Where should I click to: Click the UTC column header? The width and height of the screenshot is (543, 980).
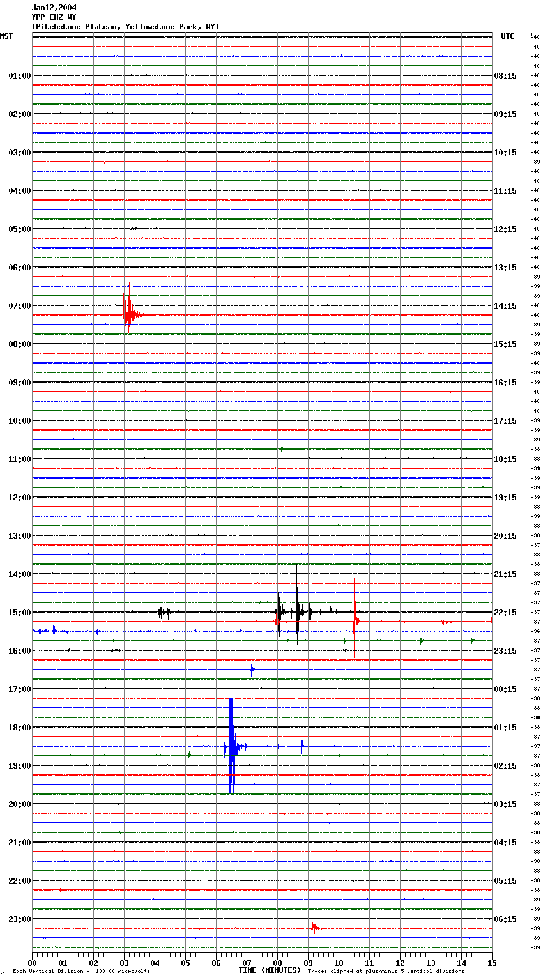[507, 36]
